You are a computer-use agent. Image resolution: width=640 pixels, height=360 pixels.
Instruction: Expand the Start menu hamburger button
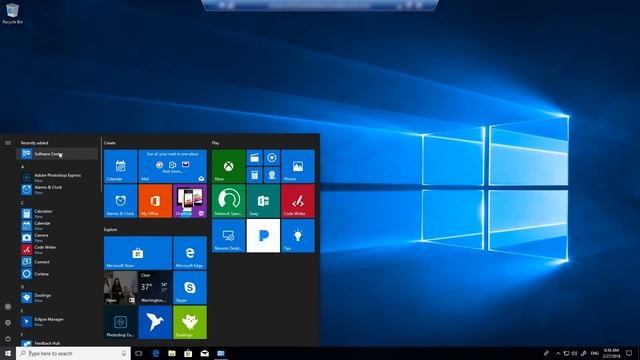[x=8, y=142]
